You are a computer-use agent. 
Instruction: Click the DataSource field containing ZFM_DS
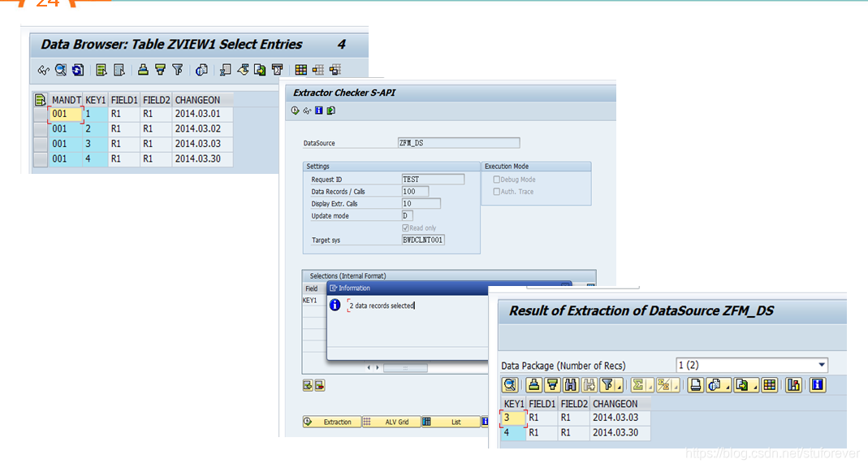tap(459, 143)
